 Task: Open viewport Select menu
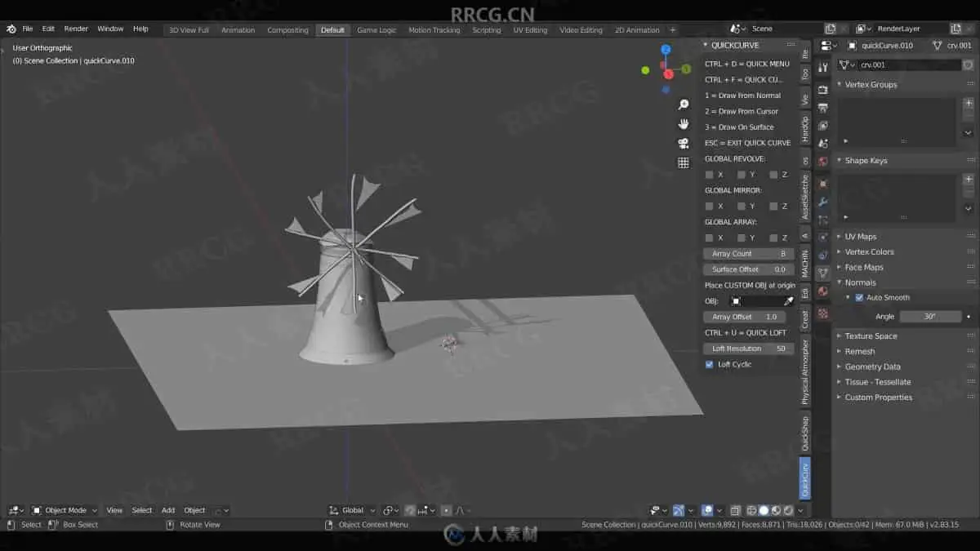(142, 510)
